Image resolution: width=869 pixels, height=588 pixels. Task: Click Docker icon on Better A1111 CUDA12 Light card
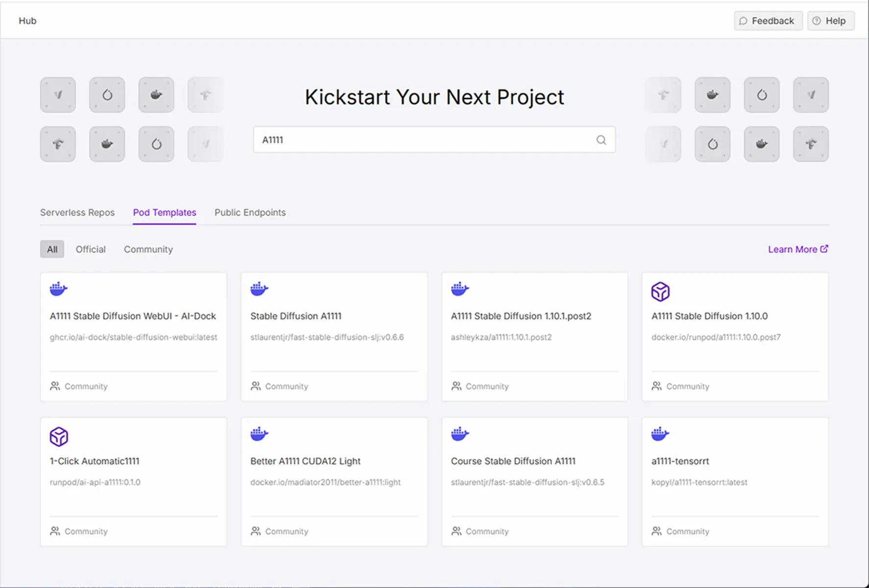(x=259, y=434)
